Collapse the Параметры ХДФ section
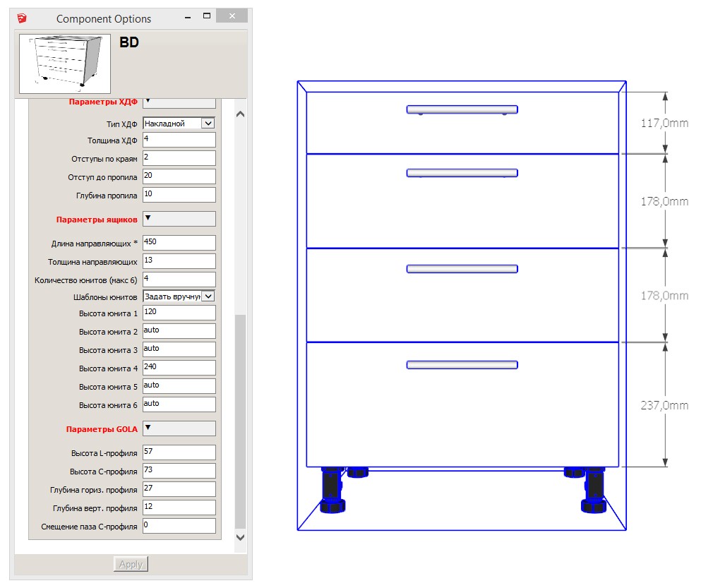Screen dimensions: 701x588 click(179, 102)
